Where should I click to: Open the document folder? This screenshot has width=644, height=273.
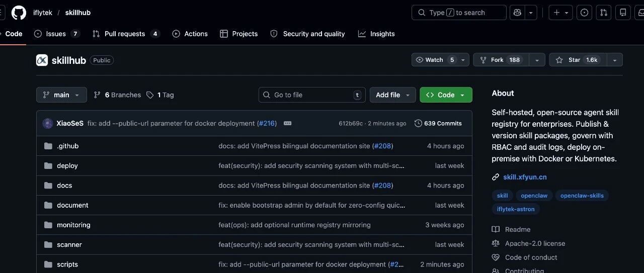click(72, 205)
